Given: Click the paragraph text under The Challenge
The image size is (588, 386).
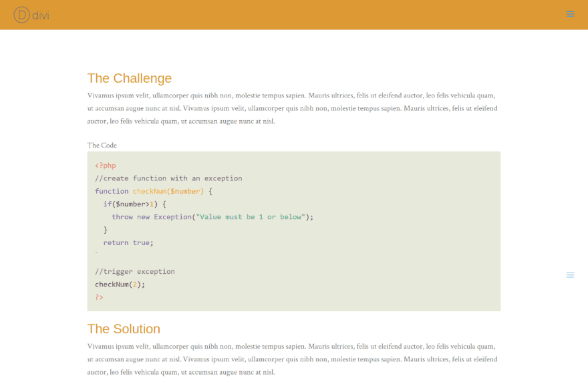Looking at the screenshot, I should [x=292, y=108].
